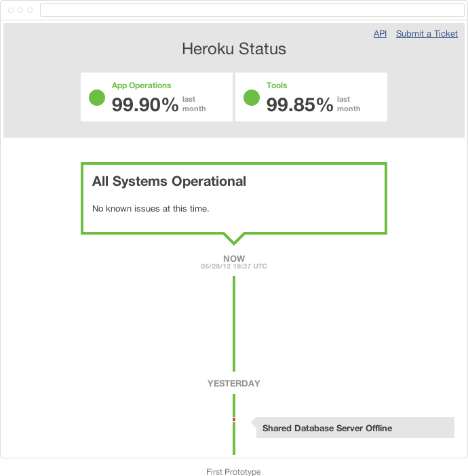Click the Tools green status dot

(252, 98)
